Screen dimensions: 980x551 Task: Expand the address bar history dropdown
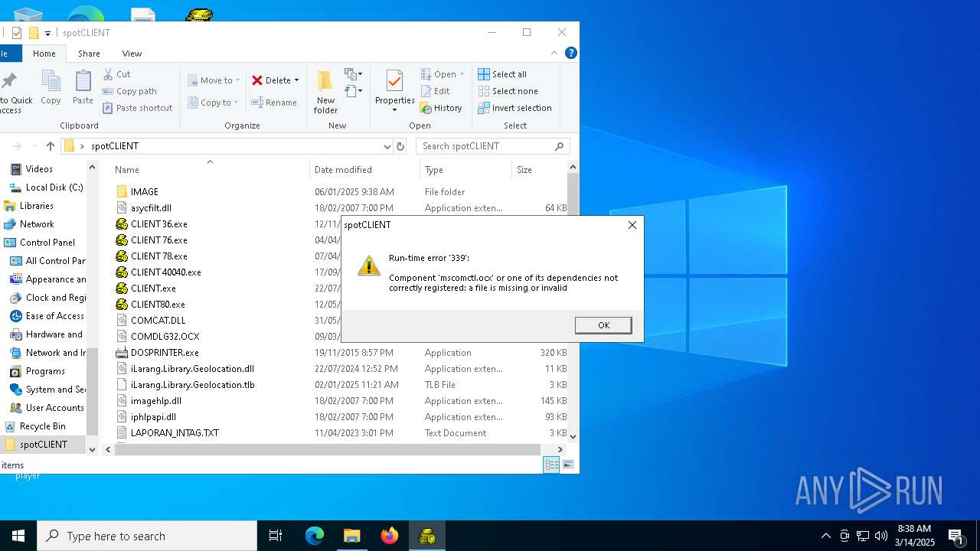[x=387, y=146]
